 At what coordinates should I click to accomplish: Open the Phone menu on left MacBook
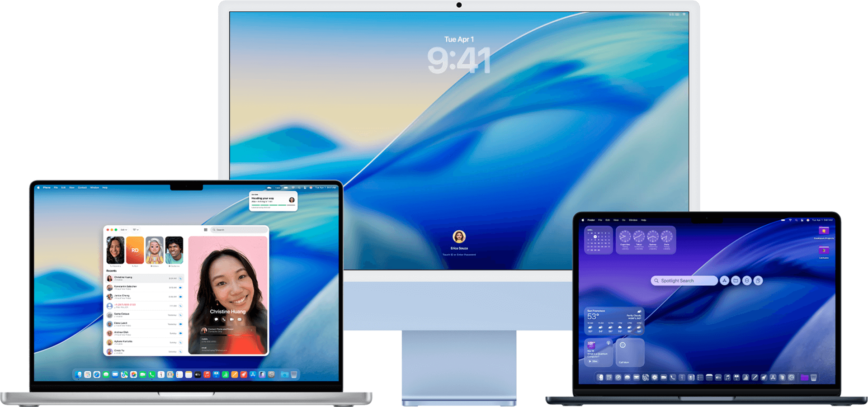[47, 187]
